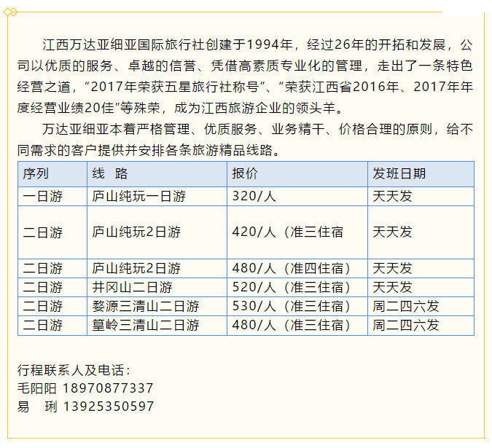Screen dimensions: 492x448
Task: Click the "320/人" price cell
Action: (x=255, y=196)
